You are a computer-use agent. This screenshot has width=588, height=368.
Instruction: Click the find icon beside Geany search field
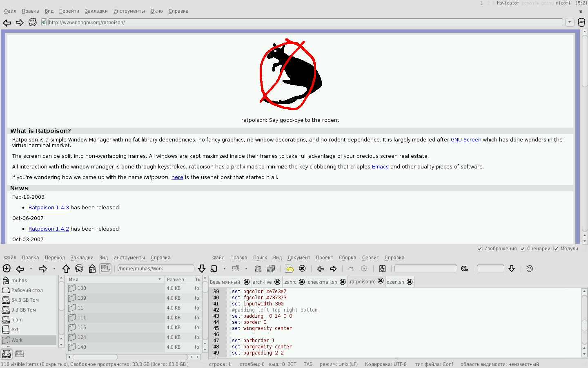465,269
